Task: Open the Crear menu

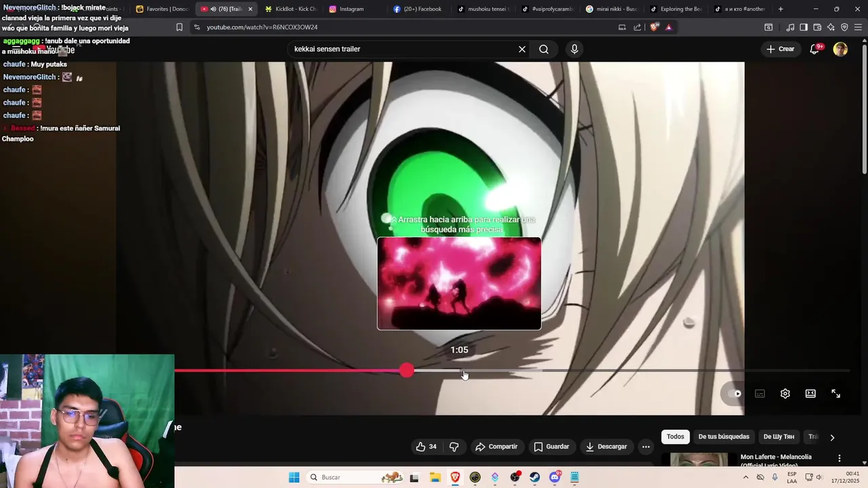Action: (780, 49)
